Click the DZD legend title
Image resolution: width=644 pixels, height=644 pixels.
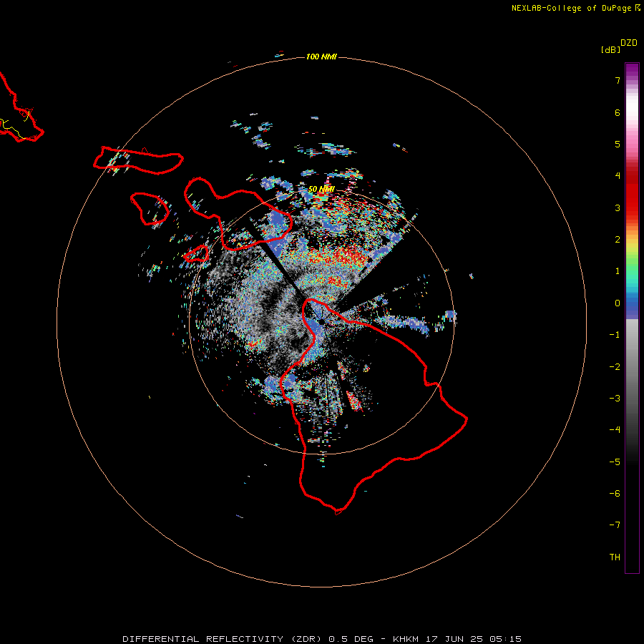[x=629, y=43]
